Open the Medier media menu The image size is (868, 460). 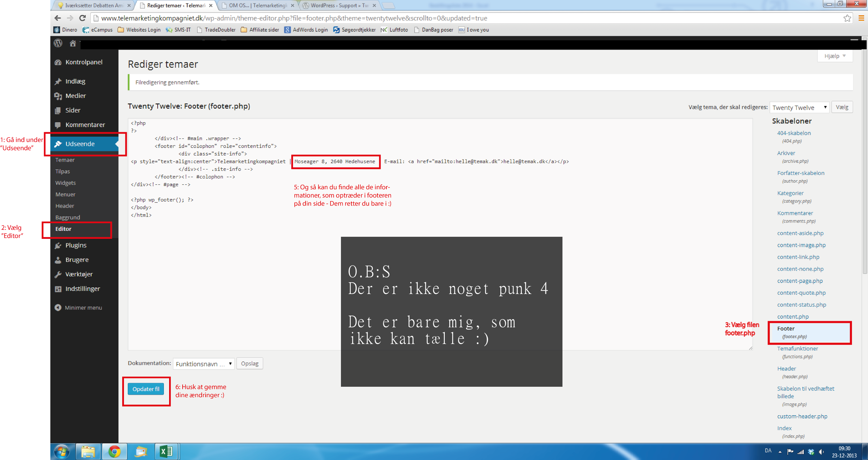[76, 96]
